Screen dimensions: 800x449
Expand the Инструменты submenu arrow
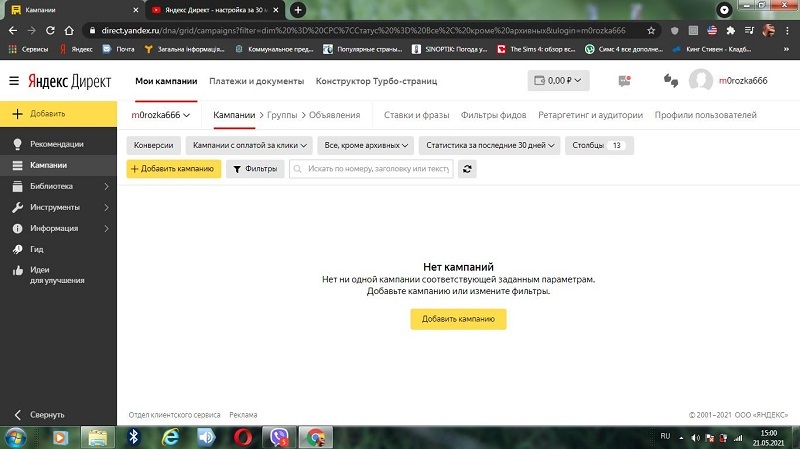point(106,207)
